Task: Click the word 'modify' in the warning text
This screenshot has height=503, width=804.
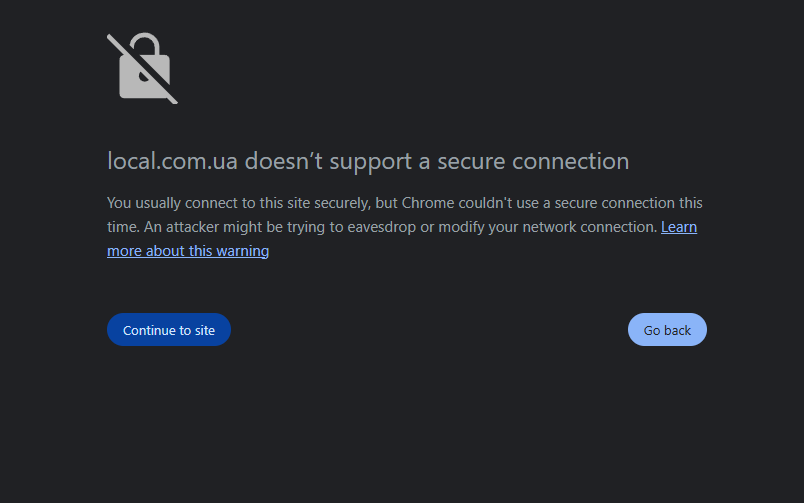Action: 461,227
